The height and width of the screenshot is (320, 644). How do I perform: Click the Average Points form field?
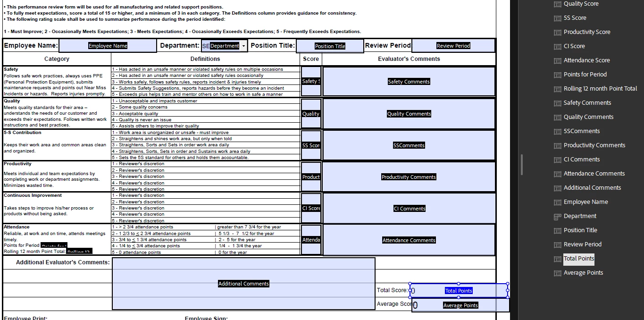pos(460,305)
